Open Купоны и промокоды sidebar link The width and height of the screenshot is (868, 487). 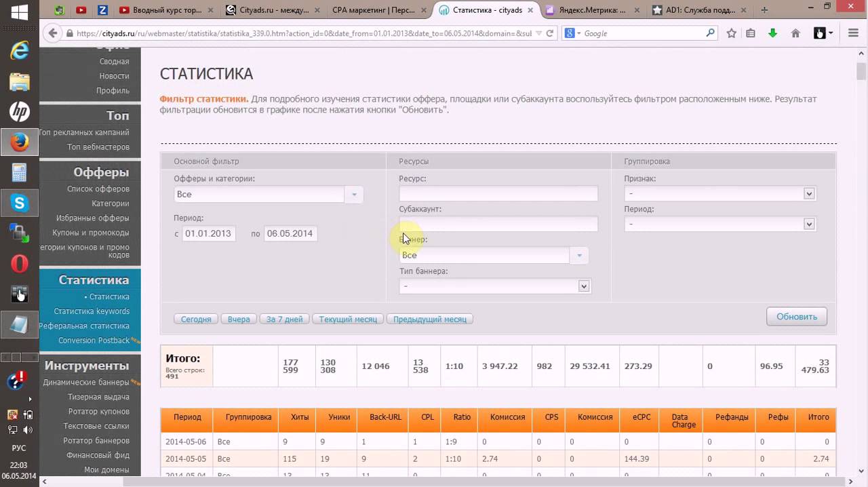coord(91,233)
